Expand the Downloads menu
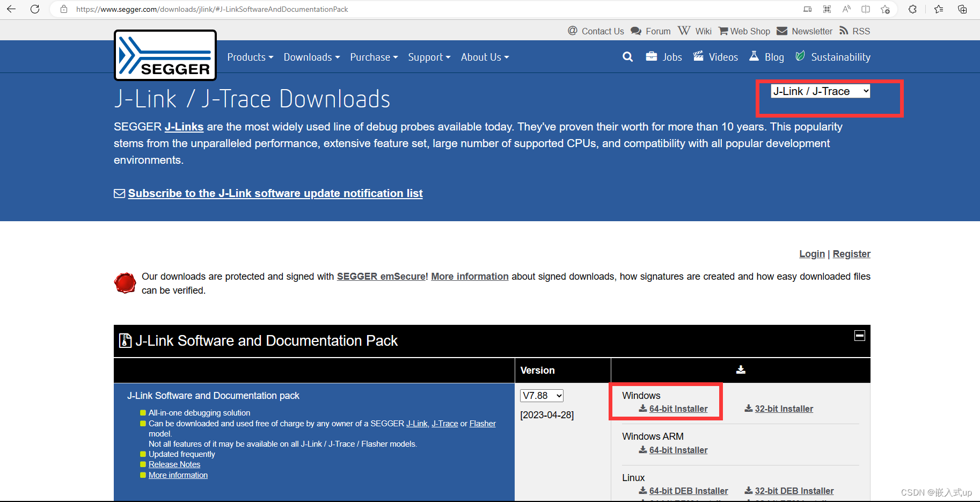The width and height of the screenshot is (980, 502). (x=312, y=57)
